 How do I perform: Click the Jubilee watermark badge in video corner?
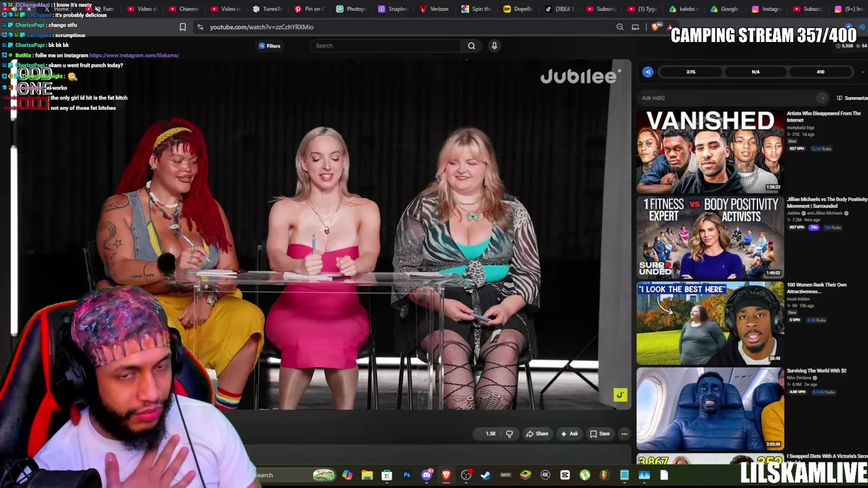pyautogui.click(x=620, y=395)
